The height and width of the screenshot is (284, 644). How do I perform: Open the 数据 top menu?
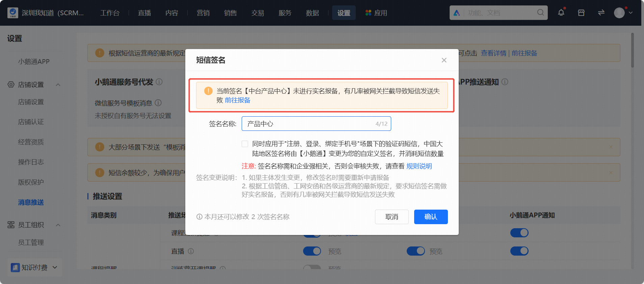(x=313, y=13)
